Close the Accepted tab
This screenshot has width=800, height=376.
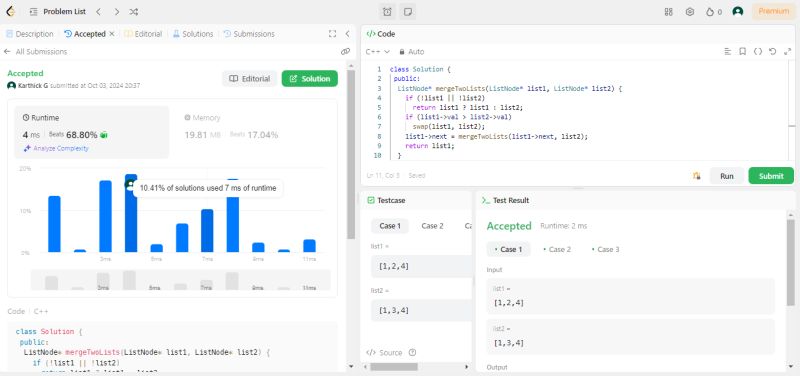point(112,34)
